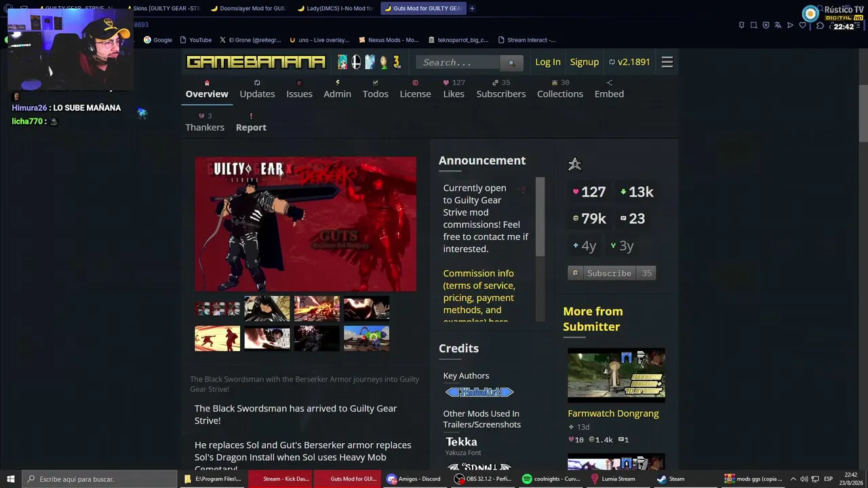Click the search magnifier button
The width and height of the screenshot is (868, 488).
click(x=511, y=62)
